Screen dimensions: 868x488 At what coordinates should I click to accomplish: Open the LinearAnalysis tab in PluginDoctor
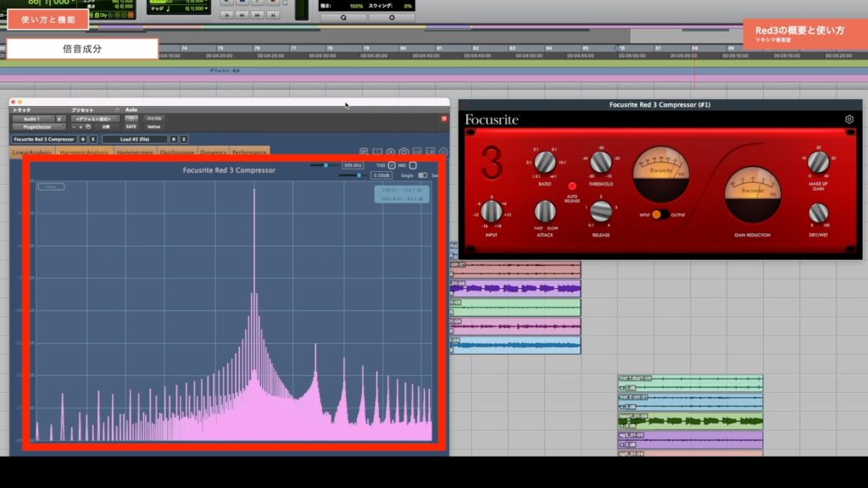coord(32,152)
